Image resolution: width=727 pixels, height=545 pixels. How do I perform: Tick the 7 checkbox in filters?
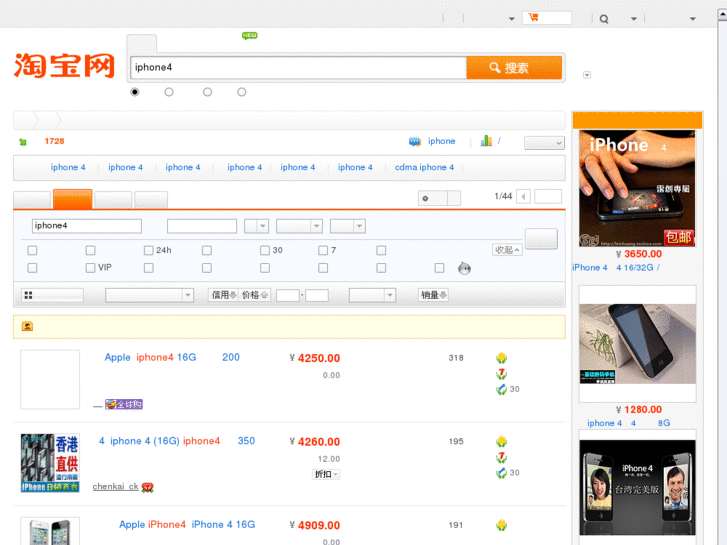pyautogui.click(x=323, y=250)
